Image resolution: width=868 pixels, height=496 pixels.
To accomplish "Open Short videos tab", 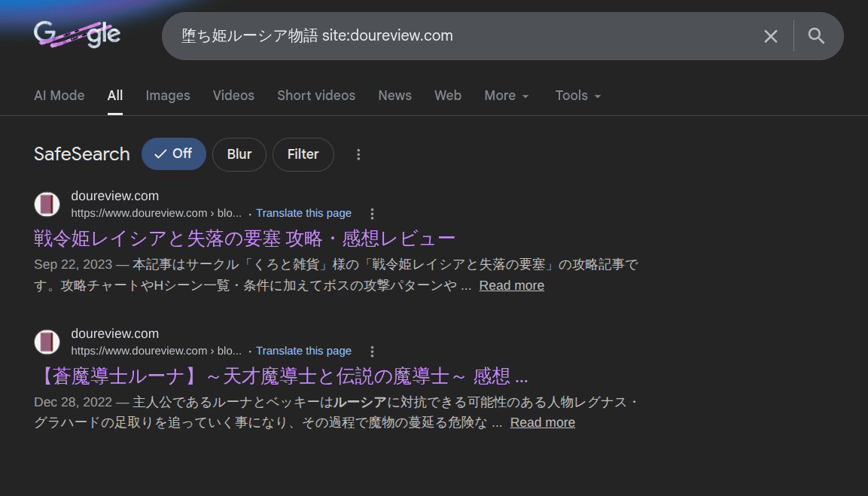I will 316,96.
